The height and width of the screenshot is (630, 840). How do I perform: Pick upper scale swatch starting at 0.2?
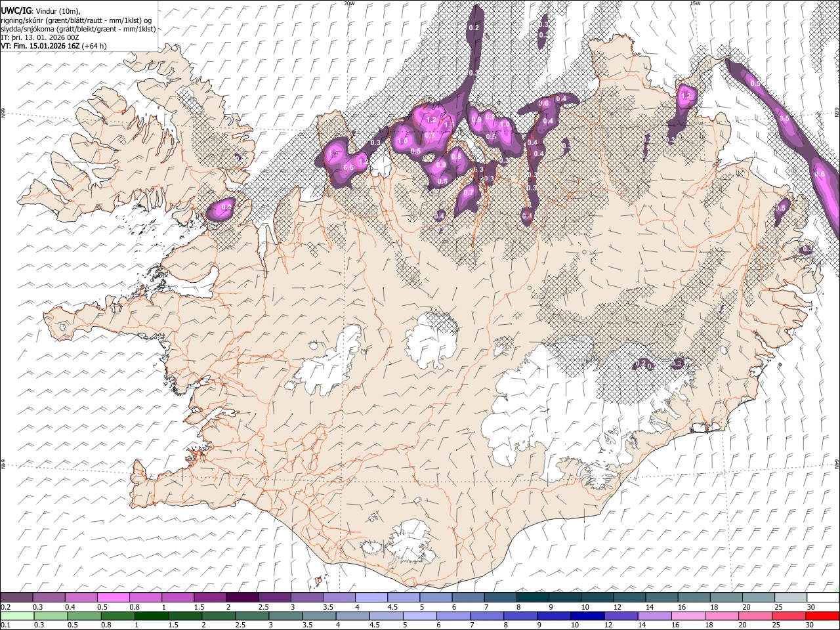coord(16,598)
